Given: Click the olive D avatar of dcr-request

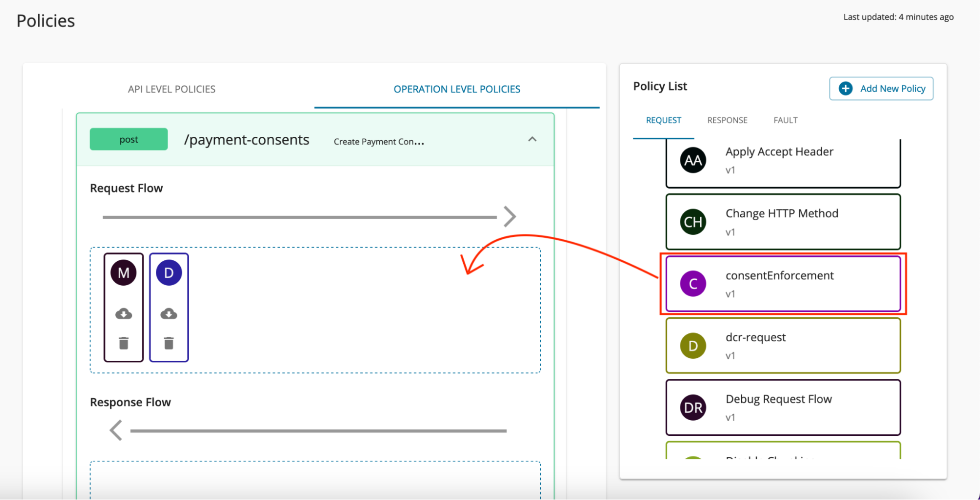Looking at the screenshot, I should pos(693,346).
